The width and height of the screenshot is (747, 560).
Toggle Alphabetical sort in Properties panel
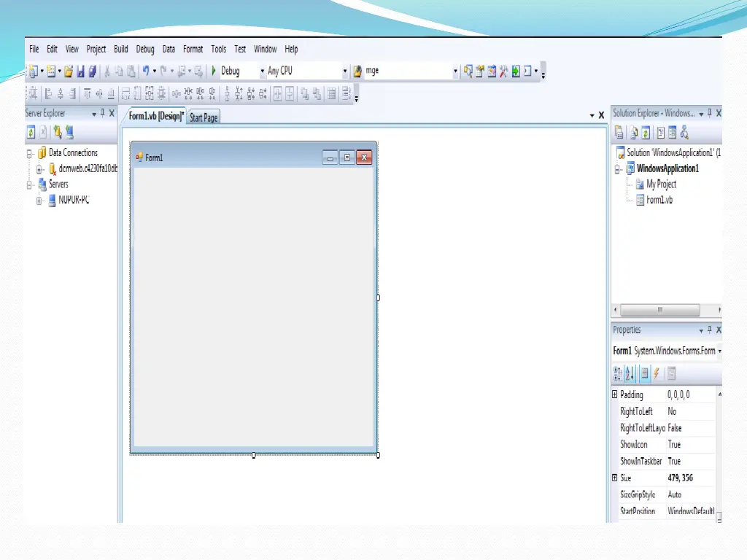pyautogui.click(x=630, y=374)
